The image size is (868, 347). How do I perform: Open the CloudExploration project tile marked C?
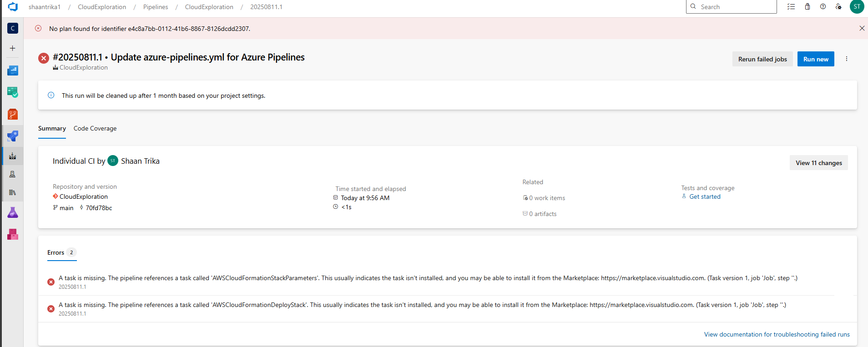click(x=13, y=28)
